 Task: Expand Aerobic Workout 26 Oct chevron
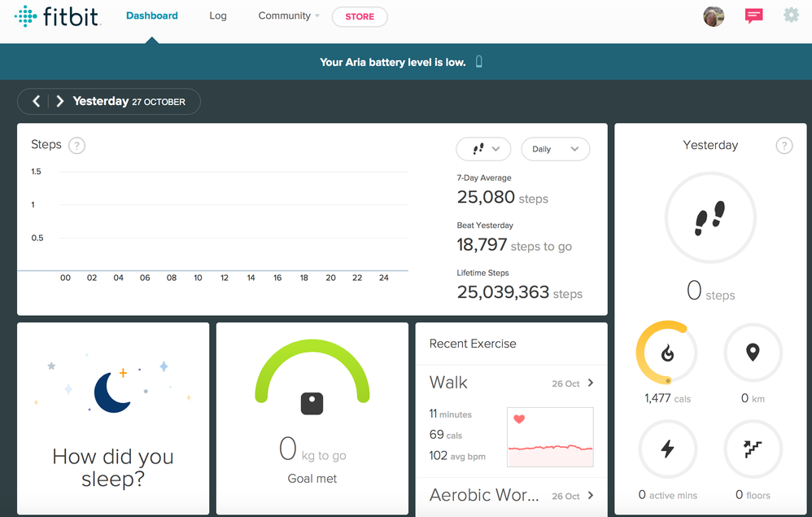tap(591, 496)
